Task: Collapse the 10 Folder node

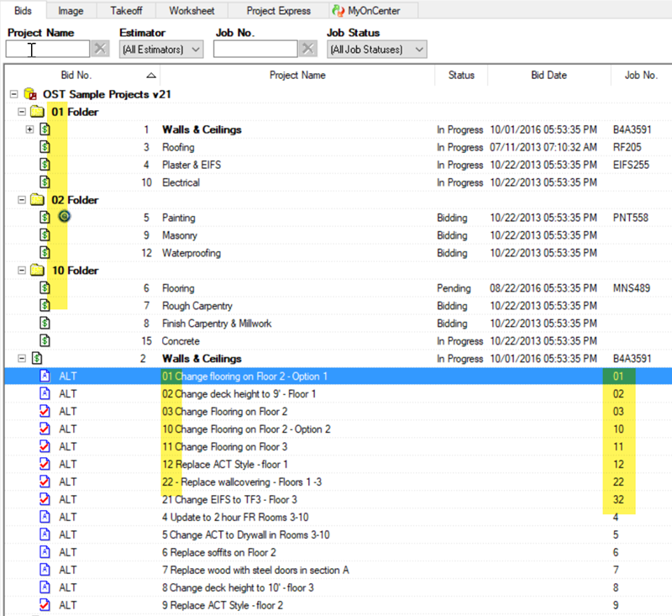Action: point(22,271)
